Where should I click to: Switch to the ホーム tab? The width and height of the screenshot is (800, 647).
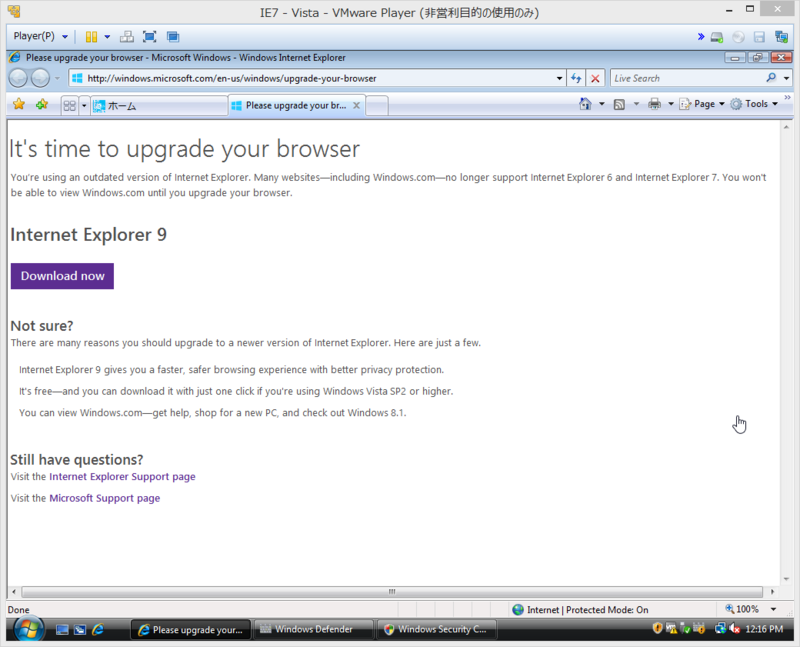point(159,106)
